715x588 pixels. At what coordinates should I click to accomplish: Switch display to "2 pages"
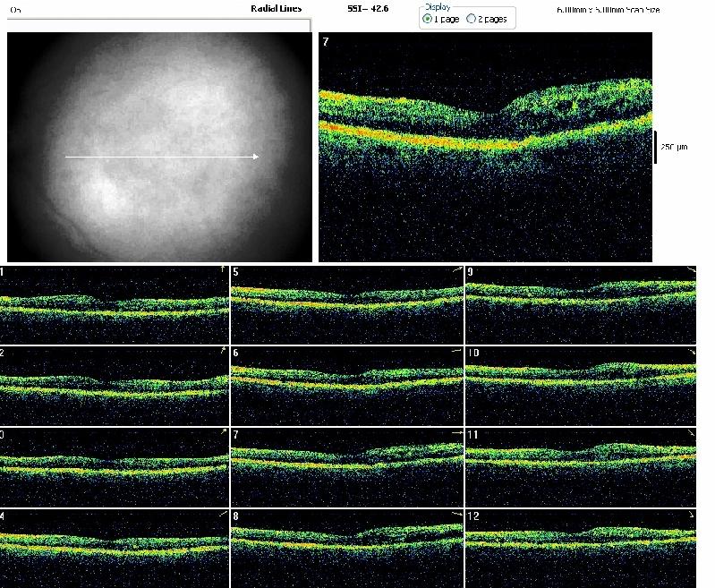472,19
